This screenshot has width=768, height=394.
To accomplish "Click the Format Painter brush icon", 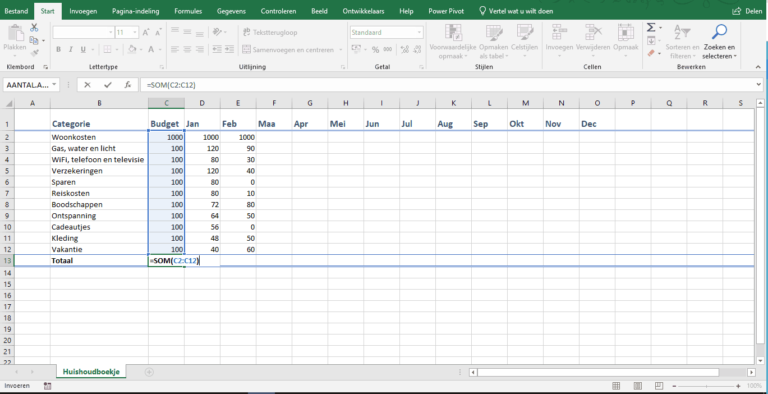I will pyautogui.click(x=34, y=52).
